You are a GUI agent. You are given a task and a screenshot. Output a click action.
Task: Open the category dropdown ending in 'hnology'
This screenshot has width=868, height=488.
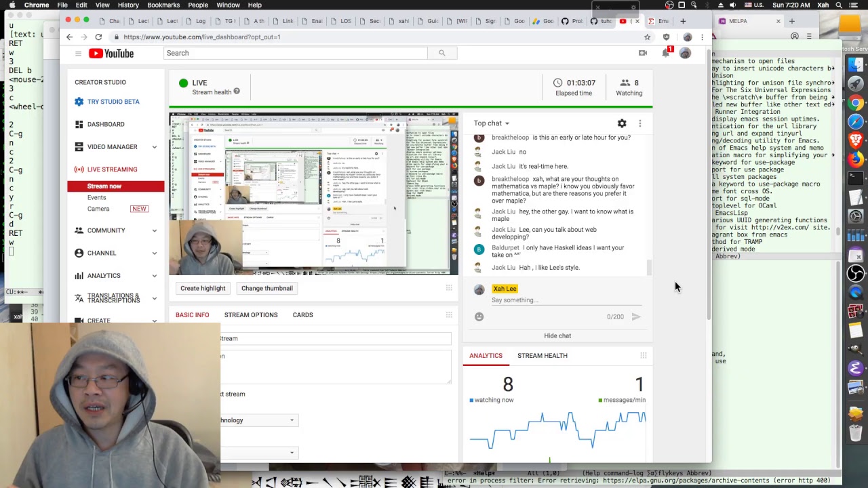pyautogui.click(x=258, y=420)
